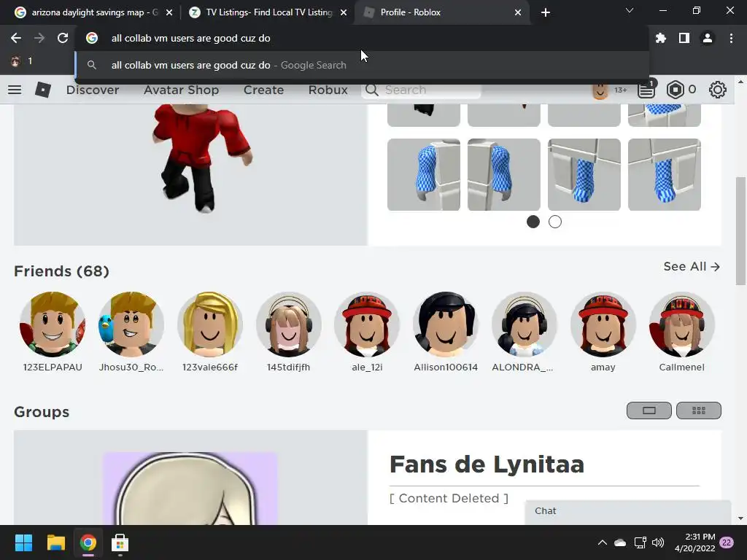Open Fans de Lynitaa group
Viewport: 747px width, 560px height.
click(x=487, y=464)
